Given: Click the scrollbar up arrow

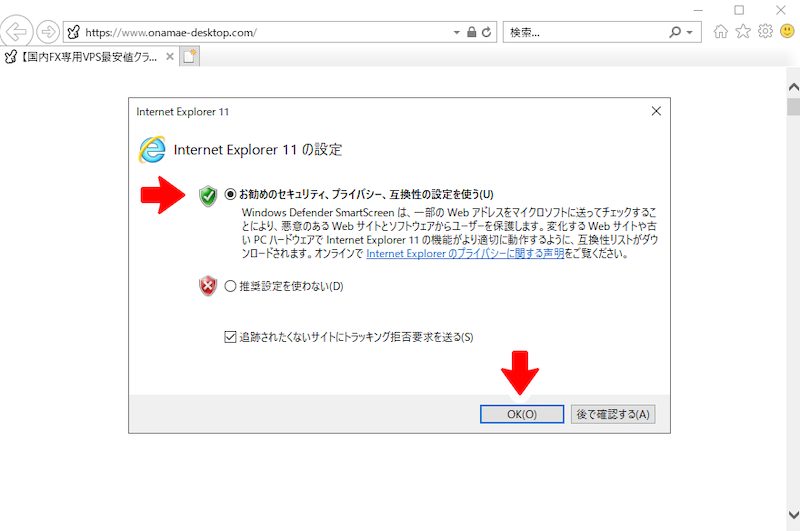Looking at the screenshot, I should 793,87.
